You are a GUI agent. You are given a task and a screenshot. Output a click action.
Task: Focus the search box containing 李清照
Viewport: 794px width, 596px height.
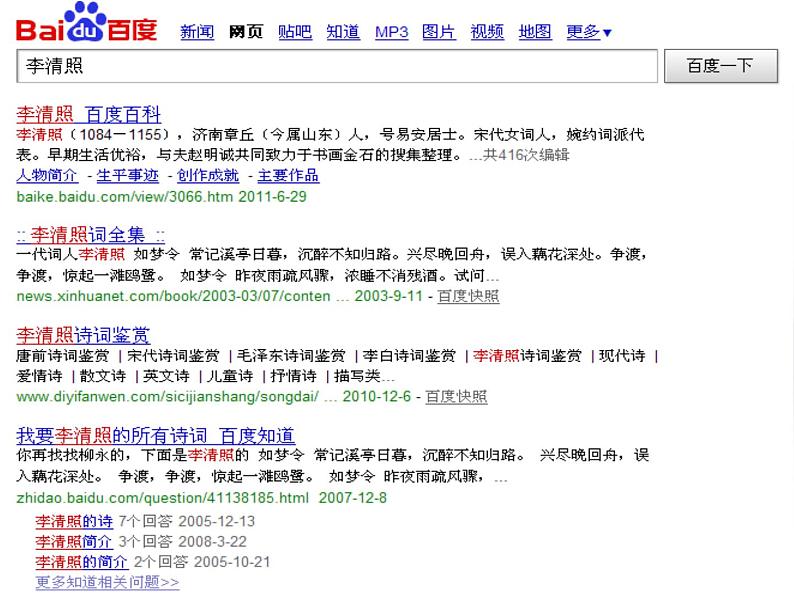(x=337, y=66)
